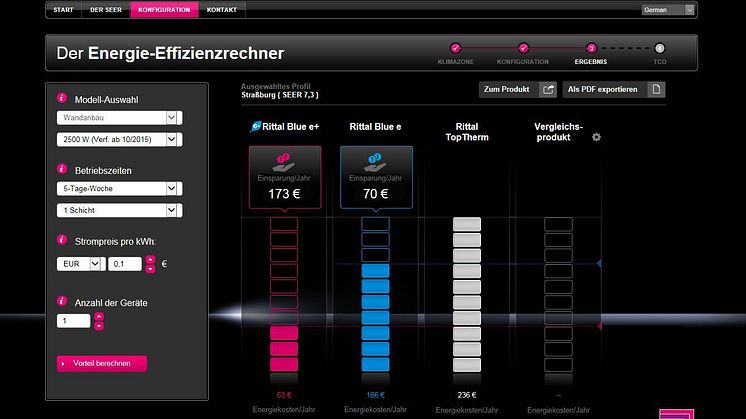This screenshot has height=419, width=746.
Task: Increase the electricity price with up arrow
Action: click(x=150, y=260)
